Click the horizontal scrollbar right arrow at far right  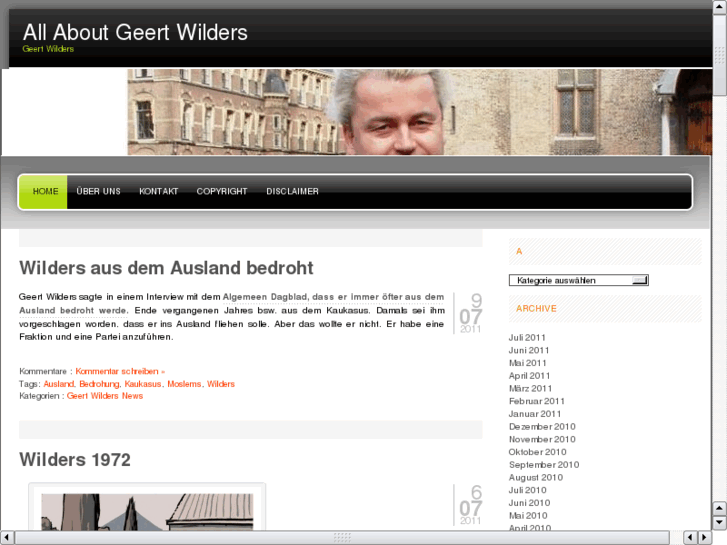(x=705, y=538)
